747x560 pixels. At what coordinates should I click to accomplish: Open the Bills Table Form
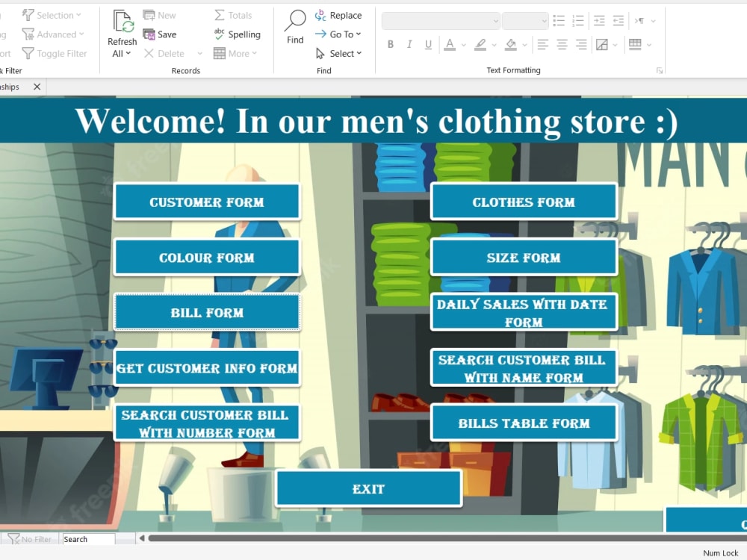click(x=524, y=423)
